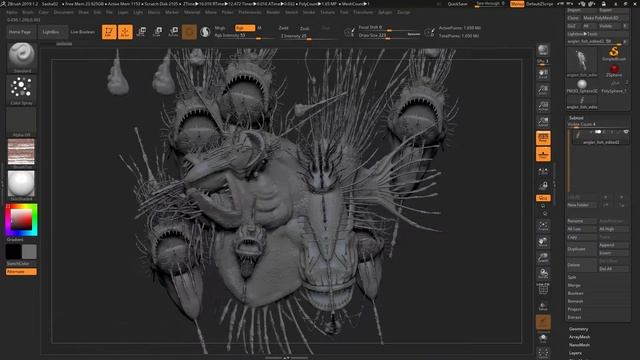Open the Color Spray stroke picker

pos(22,90)
